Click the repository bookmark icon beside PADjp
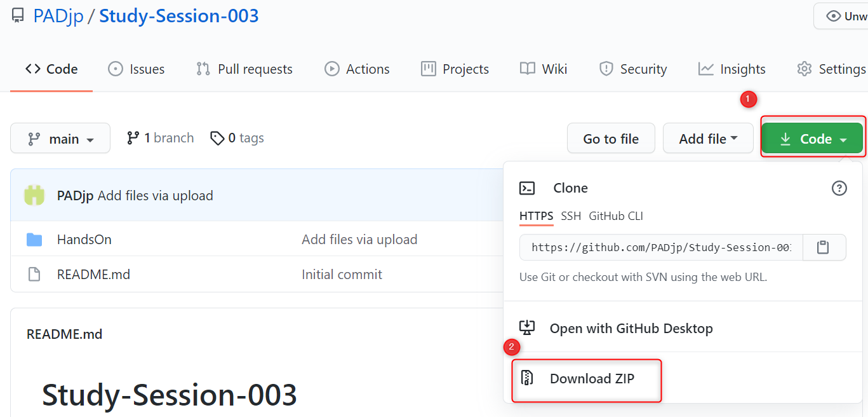Screen dimensions: 868x417 (x=17, y=15)
